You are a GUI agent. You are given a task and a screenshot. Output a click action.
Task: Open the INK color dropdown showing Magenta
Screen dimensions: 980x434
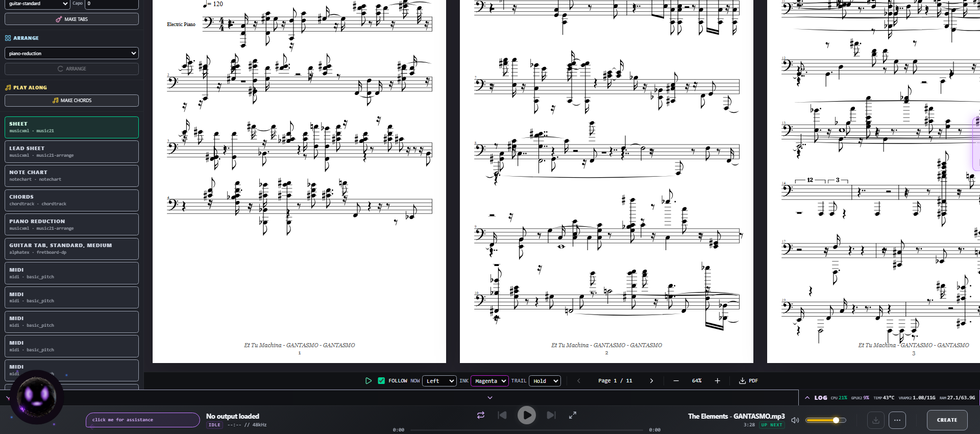point(489,381)
